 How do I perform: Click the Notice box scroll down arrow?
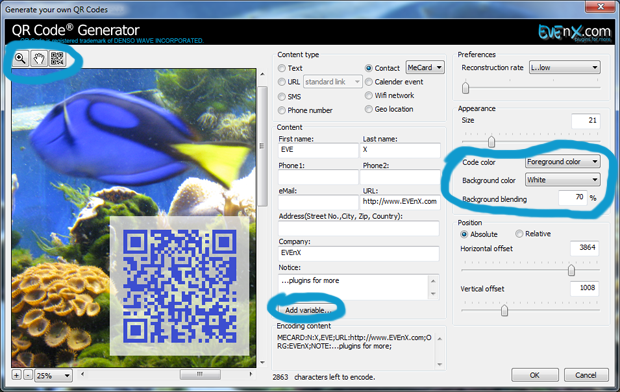pos(433,294)
